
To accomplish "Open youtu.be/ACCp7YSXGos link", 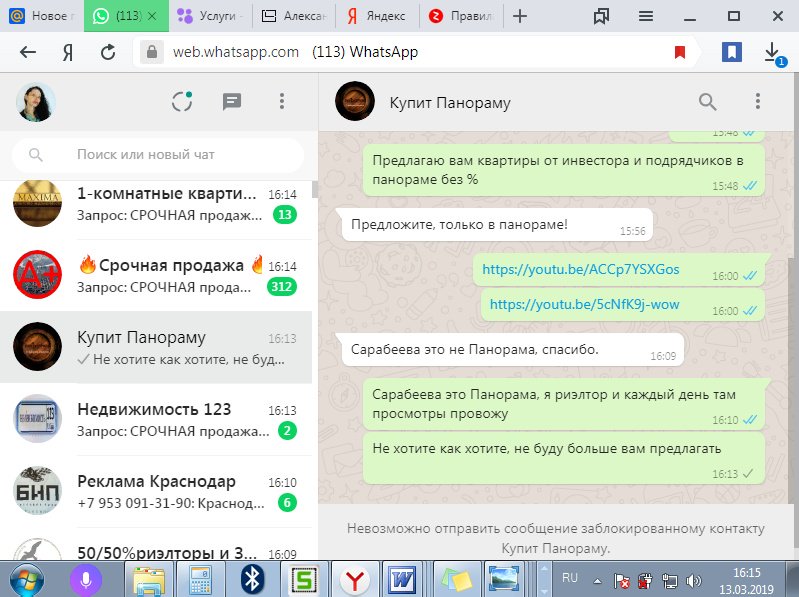I will [580, 269].
